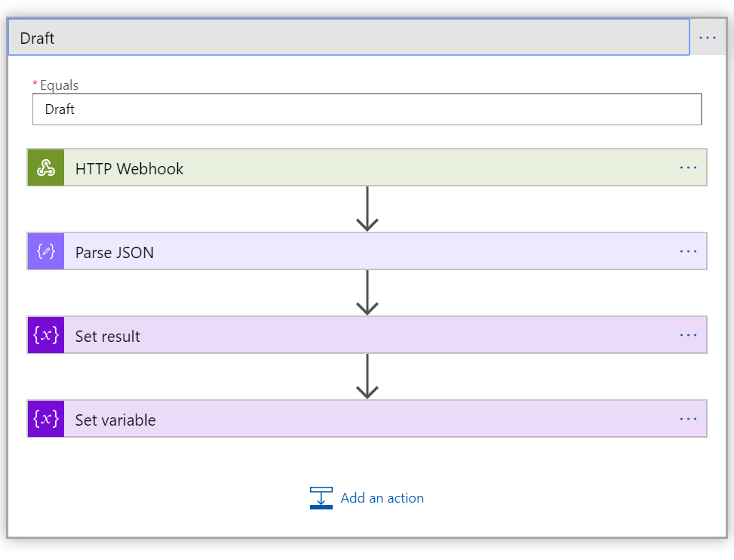Open the Set variable ellipsis menu
This screenshot has height=560, width=734.
click(688, 419)
